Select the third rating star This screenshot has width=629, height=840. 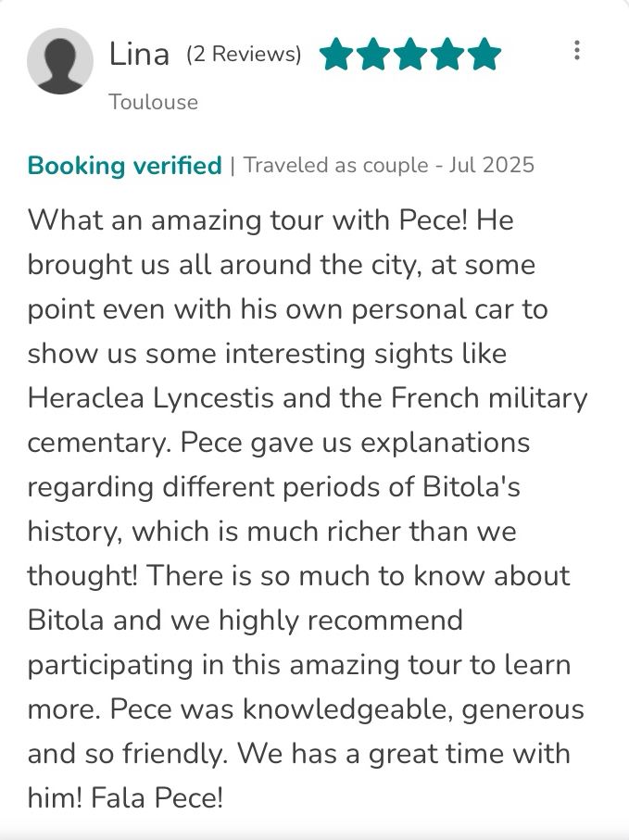(x=409, y=55)
